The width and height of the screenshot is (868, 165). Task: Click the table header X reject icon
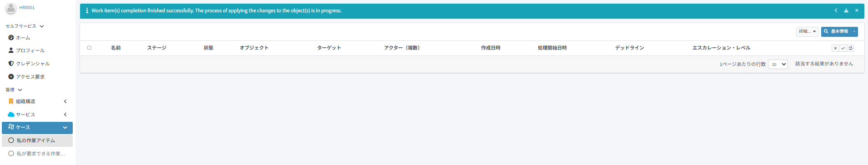point(835,48)
